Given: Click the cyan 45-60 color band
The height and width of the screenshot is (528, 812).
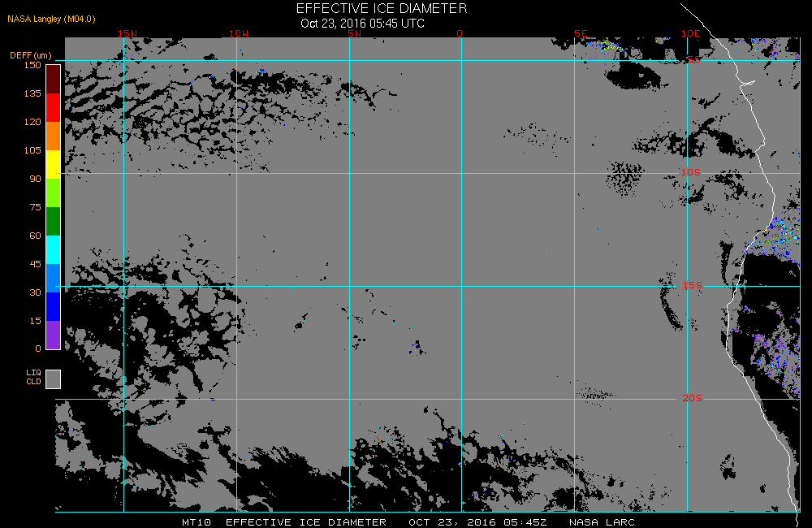Looking at the screenshot, I should [x=54, y=249].
